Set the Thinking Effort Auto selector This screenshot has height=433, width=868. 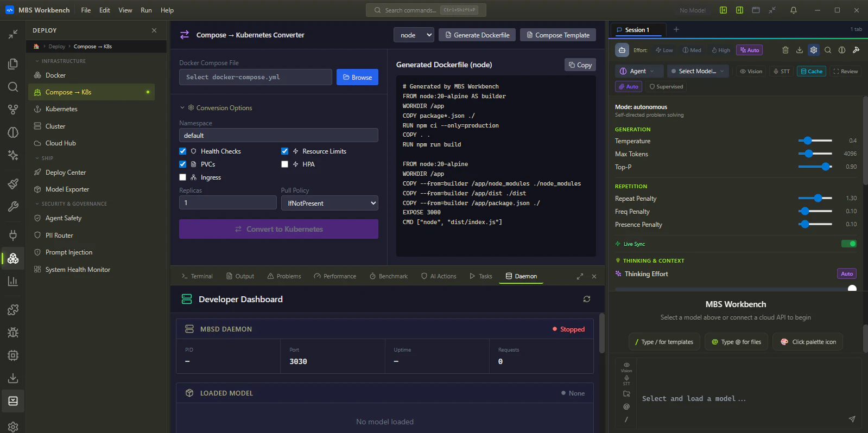[x=847, y=274]
